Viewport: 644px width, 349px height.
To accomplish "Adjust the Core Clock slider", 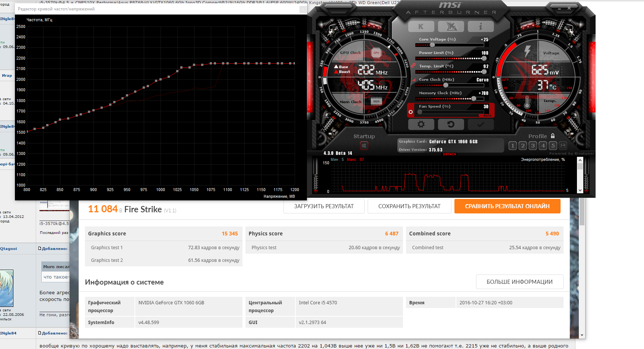I will pyautogui.click(x=450, y=85).
